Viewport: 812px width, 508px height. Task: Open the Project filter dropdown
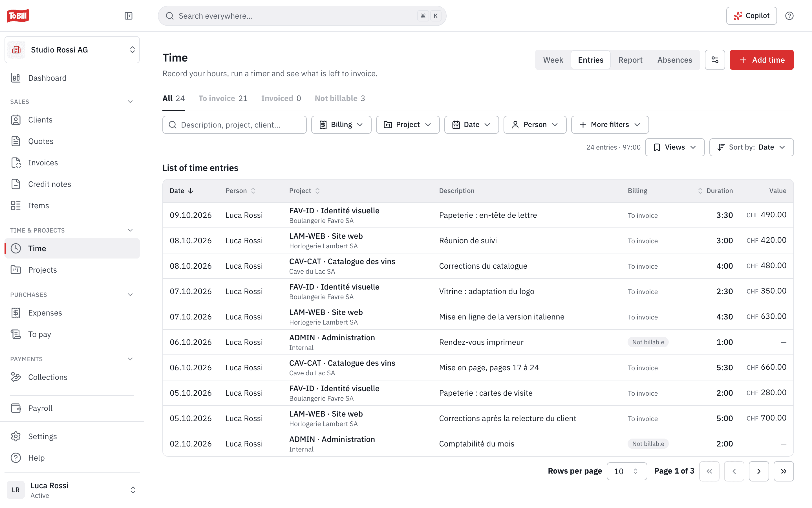coord(408,125)
